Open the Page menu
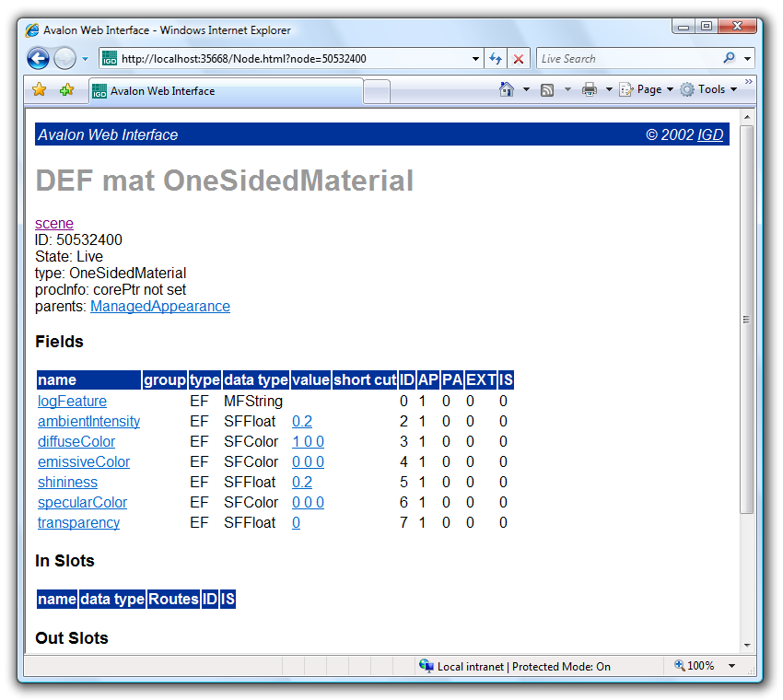The height and width of the screenshot is (700, 783). click(x=646, y=89)
